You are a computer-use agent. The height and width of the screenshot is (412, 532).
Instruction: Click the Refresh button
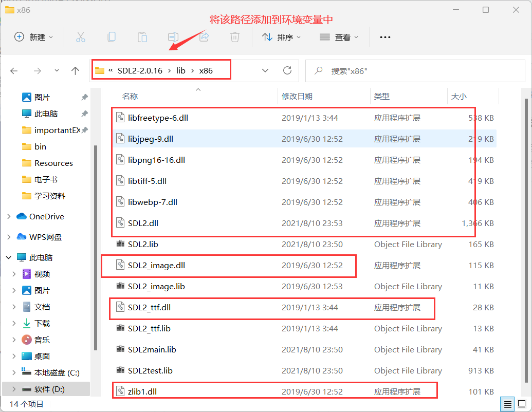click(x=287, y=70)
